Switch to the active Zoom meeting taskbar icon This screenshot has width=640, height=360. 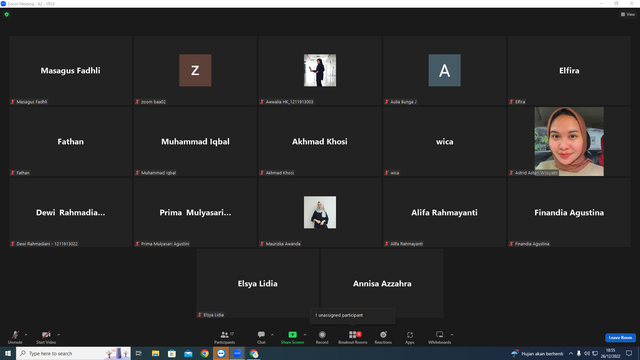[237, 353]
